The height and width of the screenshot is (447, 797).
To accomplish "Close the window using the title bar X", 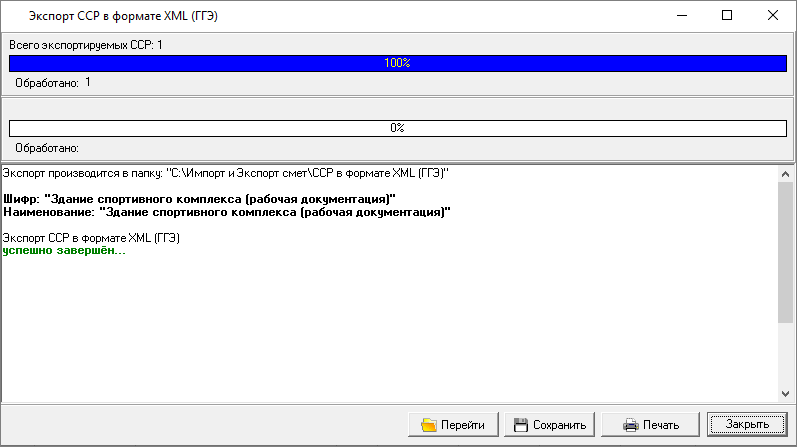I will click(773, 15).
